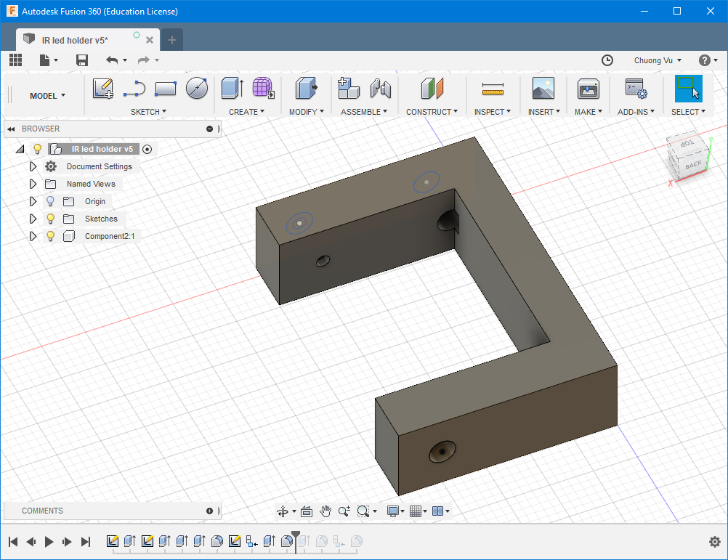Image resolution: width=728 pixels, height=560 pixels.
Task: Play the timeline
Action: tap(49, 541)
